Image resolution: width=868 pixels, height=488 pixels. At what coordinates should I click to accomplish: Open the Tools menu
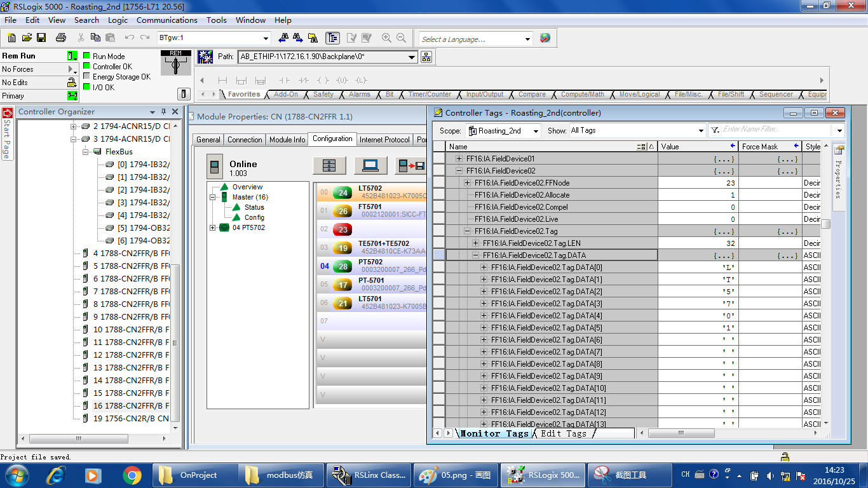click(x=216, y=20)
